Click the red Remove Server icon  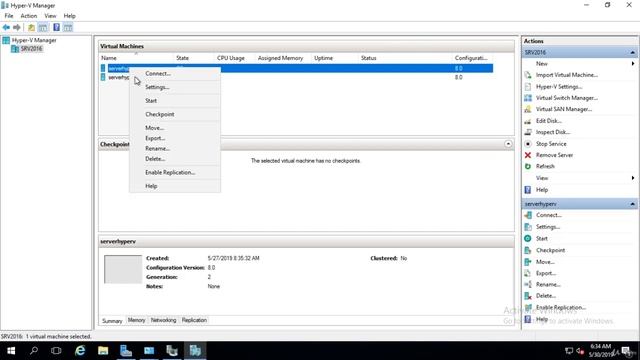pos(528,155)
